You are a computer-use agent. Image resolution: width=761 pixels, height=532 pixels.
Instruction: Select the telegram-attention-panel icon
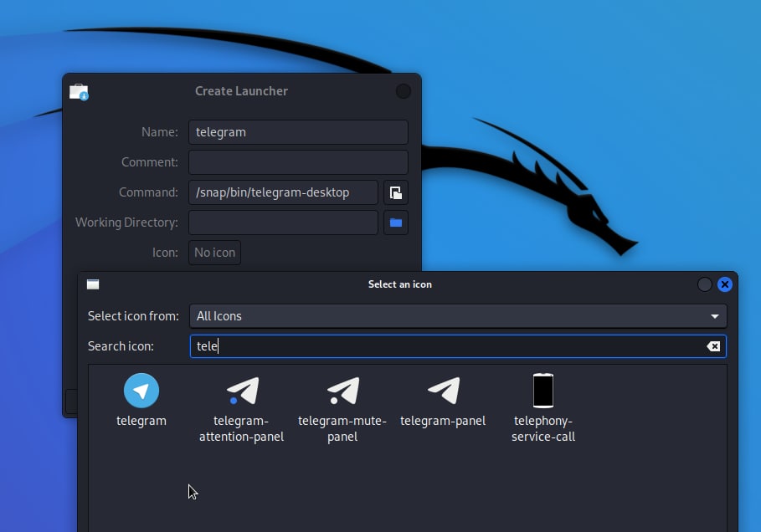pyautogui.click(x=242, y=390)
